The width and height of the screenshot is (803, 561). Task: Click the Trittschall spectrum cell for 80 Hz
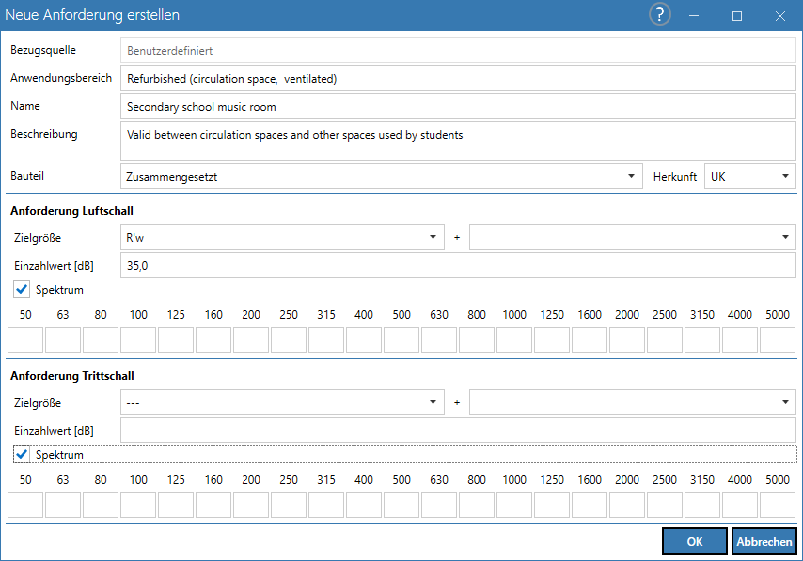coord(100,505)
